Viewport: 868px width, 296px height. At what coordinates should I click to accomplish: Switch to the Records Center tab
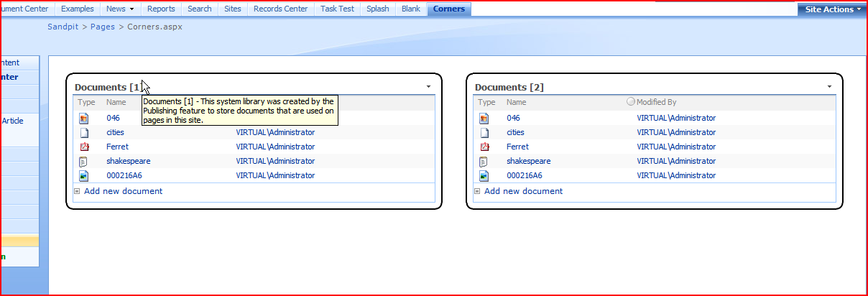(280, 9)
